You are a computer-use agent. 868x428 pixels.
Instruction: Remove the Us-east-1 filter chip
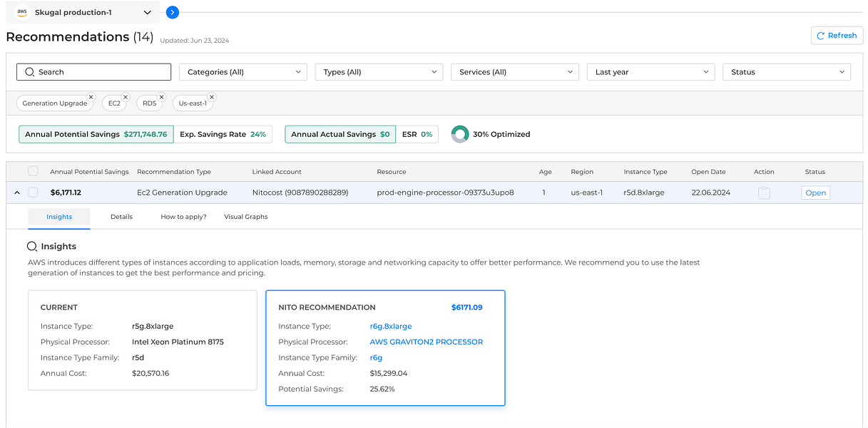211,97
